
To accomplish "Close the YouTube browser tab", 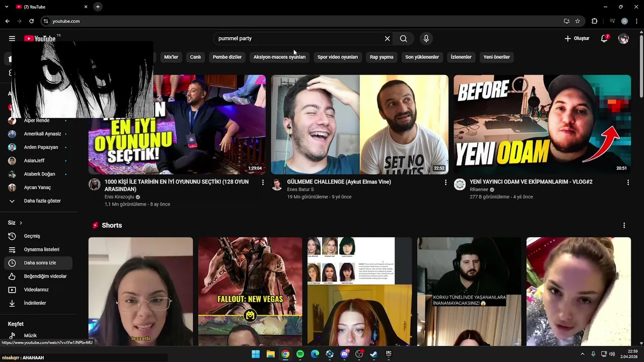I will [86, 7].
